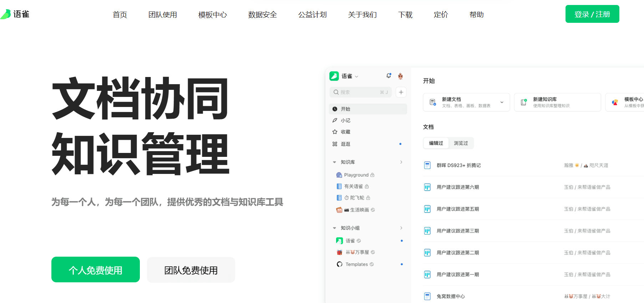The width and height of the screenshot is (644, 303).
Task: Click the 登录 / 注册 button
Action: pyautogui.click(x=592, y=14)
